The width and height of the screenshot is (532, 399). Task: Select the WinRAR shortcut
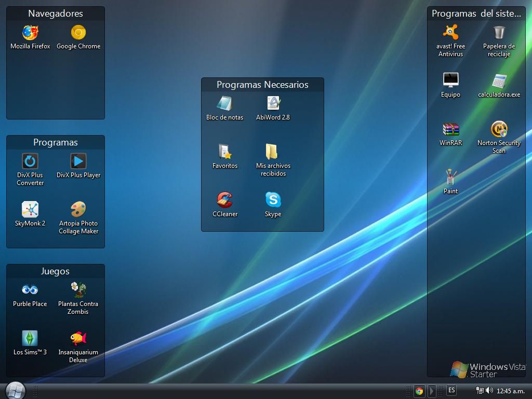[x=450, y=129]
